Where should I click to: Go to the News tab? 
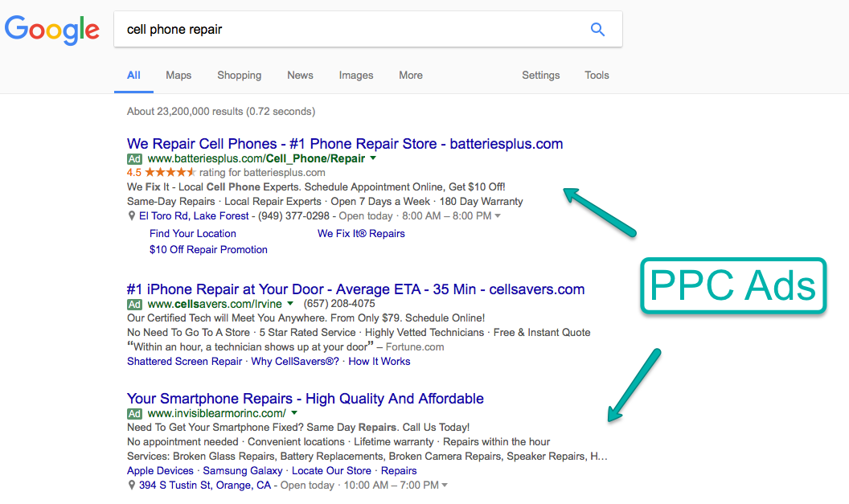click(x=300, y=76)
